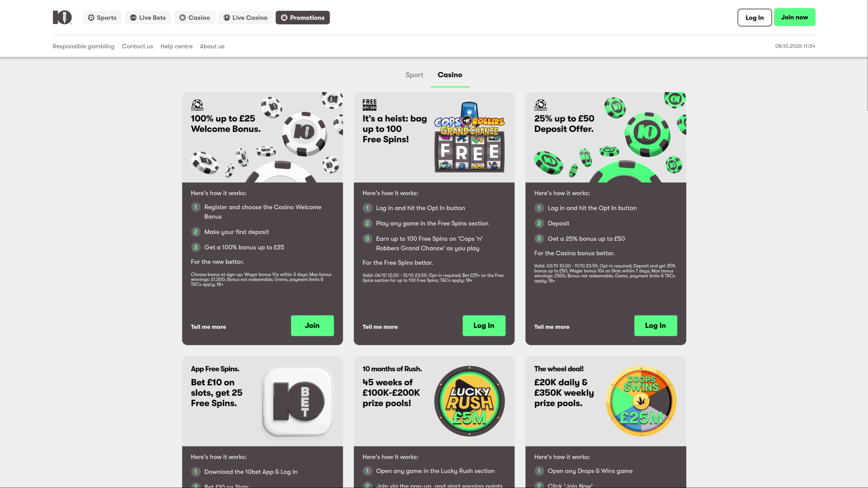The image size is (868, 488).
Task: Click large white 10bet chip on Welcome card
Action: tap(304, 133)
